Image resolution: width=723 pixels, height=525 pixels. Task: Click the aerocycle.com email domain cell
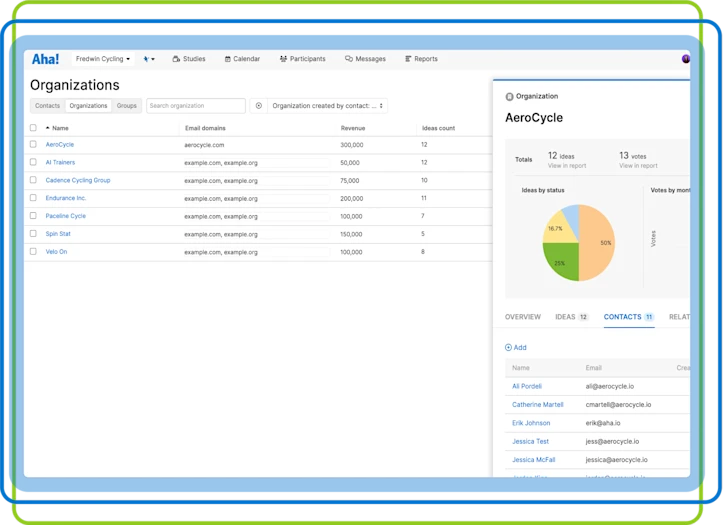tap(204, 145)
